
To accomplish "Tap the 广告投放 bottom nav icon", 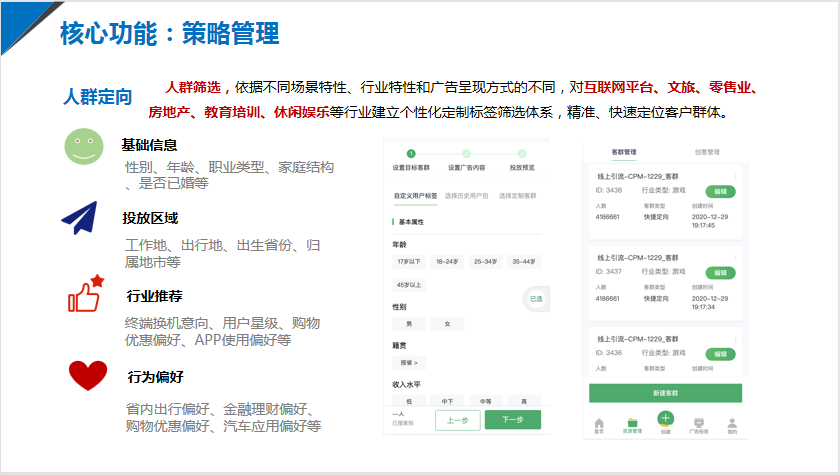I will click(x=700, y=424).
